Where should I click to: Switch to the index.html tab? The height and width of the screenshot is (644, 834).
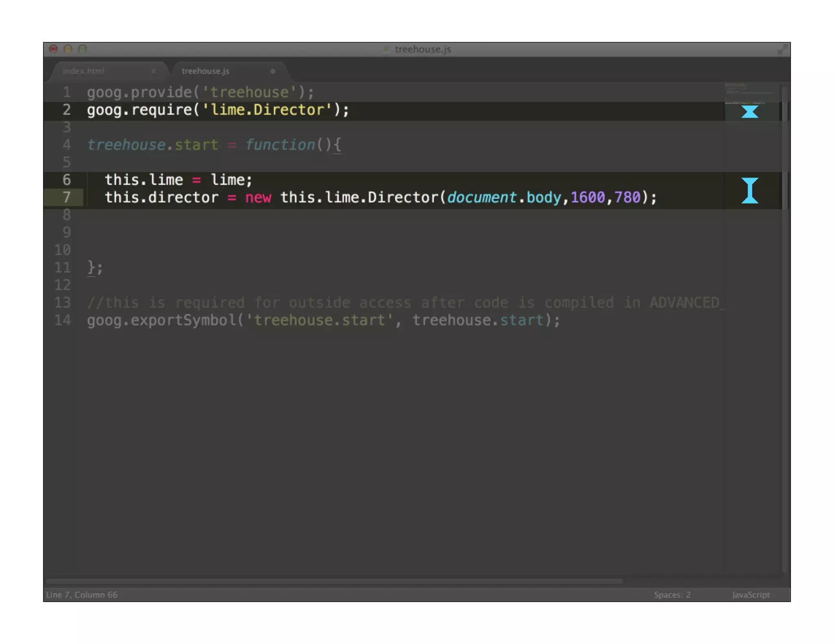84,71
